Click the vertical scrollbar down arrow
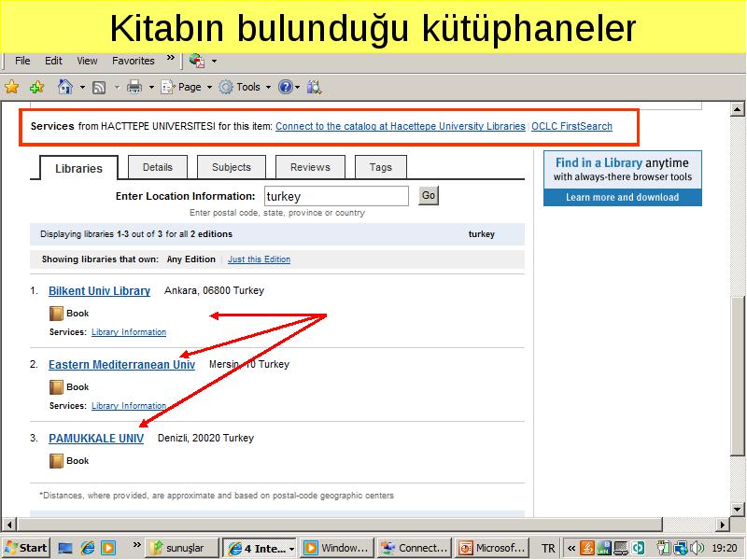Screen dimensions: 747x560 738,508
